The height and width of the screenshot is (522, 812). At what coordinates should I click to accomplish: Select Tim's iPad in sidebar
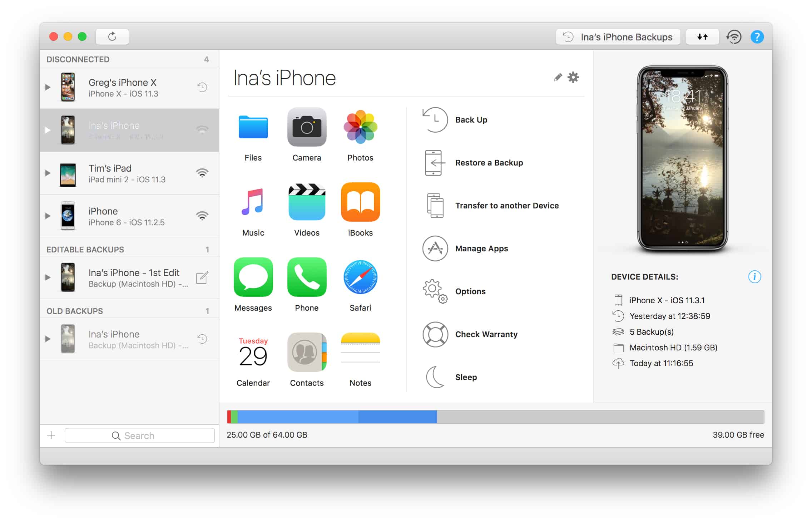(129, 173)
